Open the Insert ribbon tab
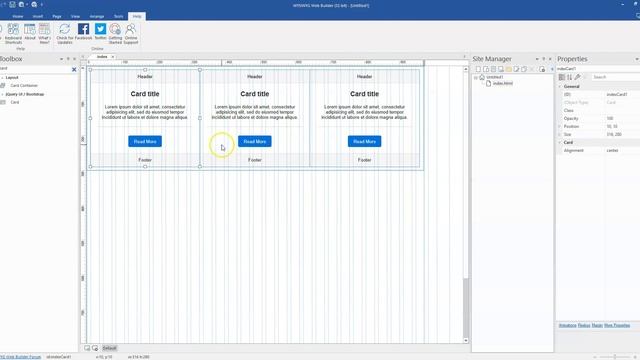 click(x=38, y=16)
